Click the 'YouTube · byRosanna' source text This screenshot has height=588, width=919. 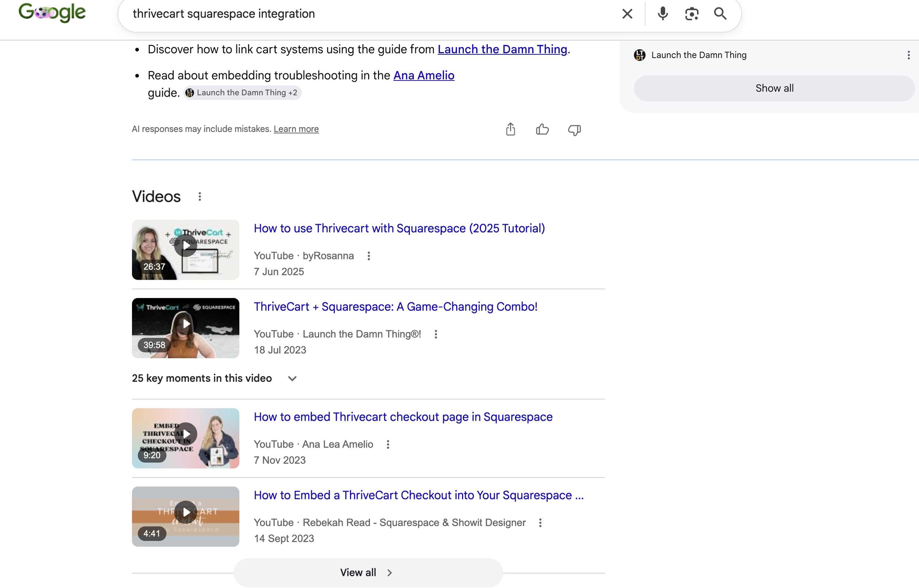tap(304, 256)
